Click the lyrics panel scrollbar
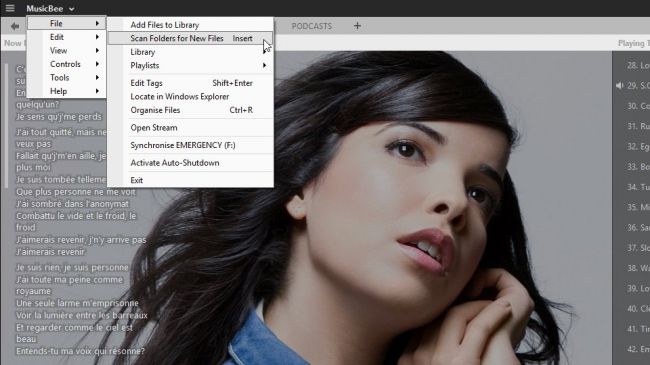Image resolution: width=650 pixels, height=365 pixels. 6,125
